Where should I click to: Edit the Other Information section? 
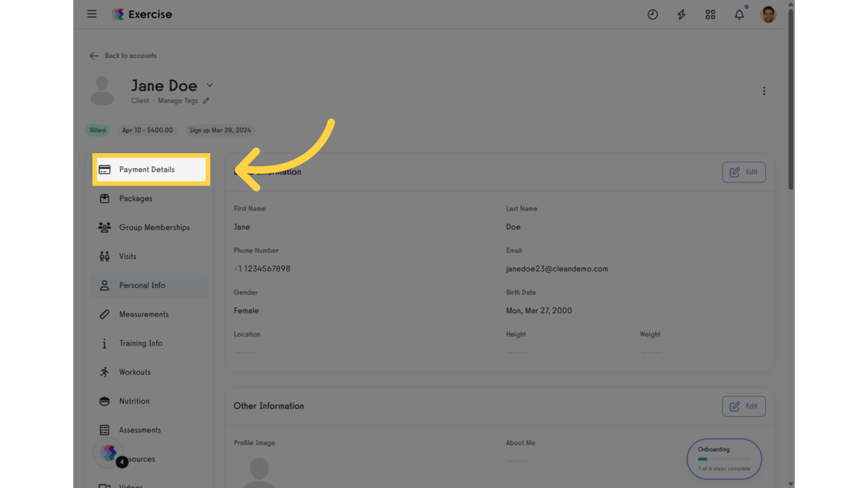click(743, 406)
